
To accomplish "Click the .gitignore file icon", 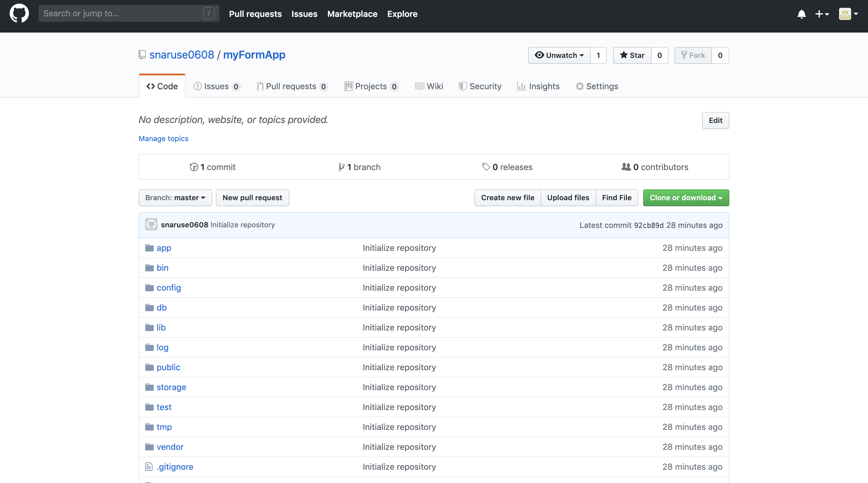I will (x=149, y=467).
